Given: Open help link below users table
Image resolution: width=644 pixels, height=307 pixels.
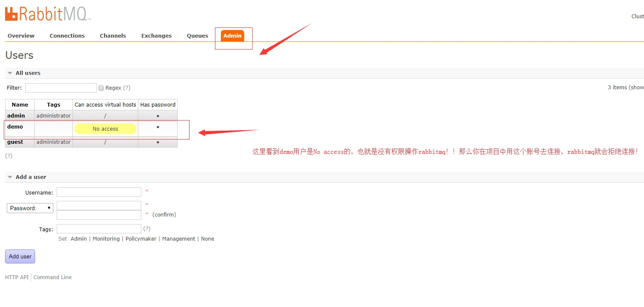Looking at the screenshot, I should pyautogui.click(x=9, y=156).
